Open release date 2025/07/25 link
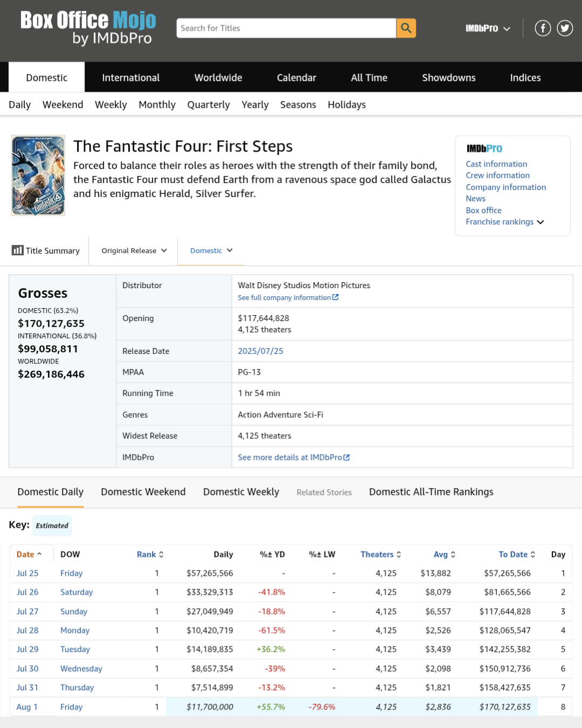This screenshot has width=582, height=728. point(261,351)
